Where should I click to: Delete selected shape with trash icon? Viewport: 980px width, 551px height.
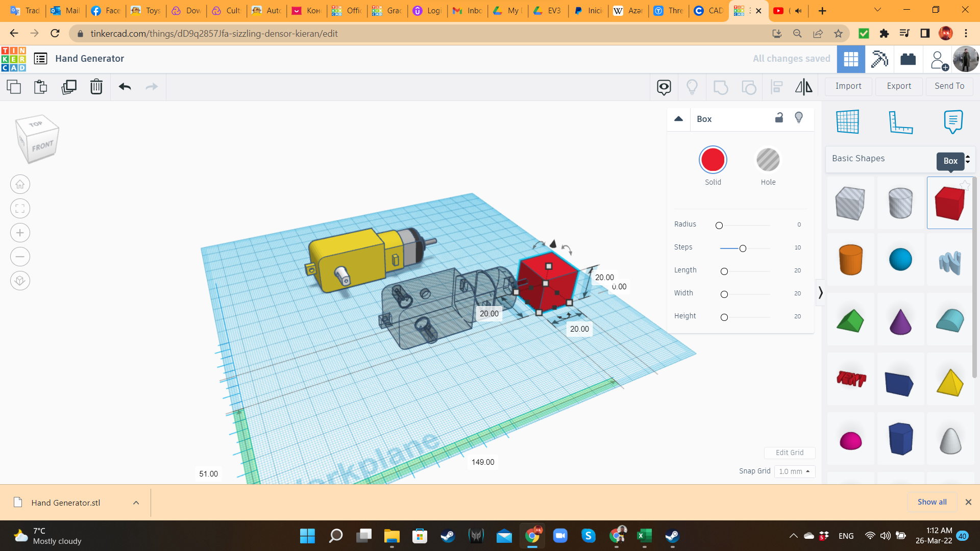pyautogui.click(x=96, y=87)
